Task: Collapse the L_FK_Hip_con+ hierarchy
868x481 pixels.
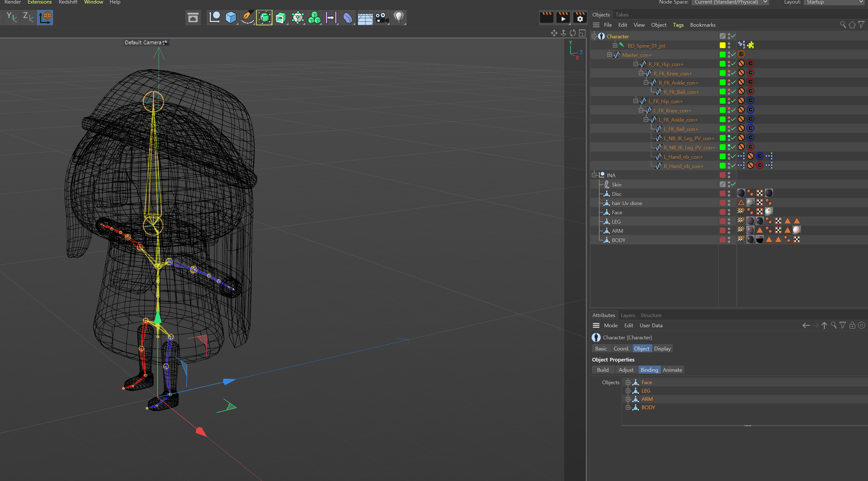Action: point(635,101)
